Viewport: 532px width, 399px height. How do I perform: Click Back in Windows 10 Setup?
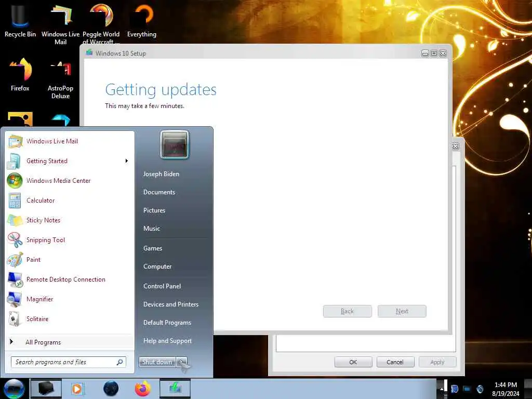(348, 311)
